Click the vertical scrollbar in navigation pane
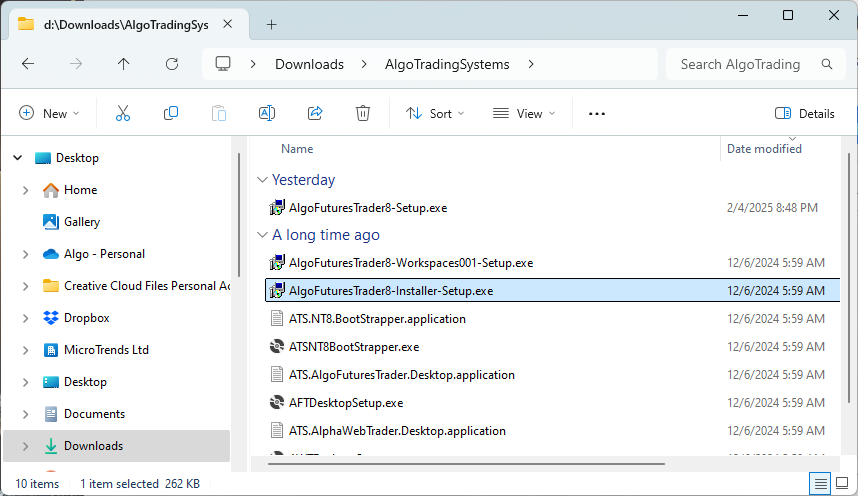 point(239,215)
